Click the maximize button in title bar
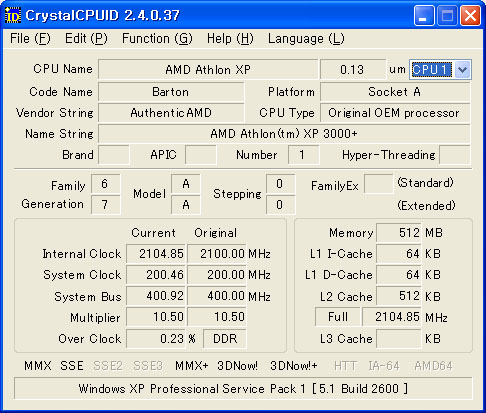 pyautogui.click(x=447, y=15)
